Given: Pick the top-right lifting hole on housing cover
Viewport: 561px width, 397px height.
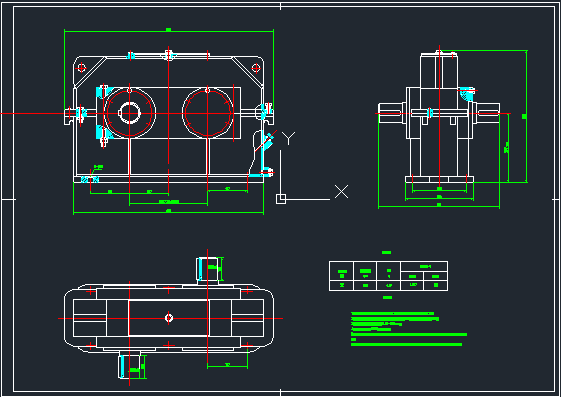Looking at the screenshot, I should click(x=256, y=68).
